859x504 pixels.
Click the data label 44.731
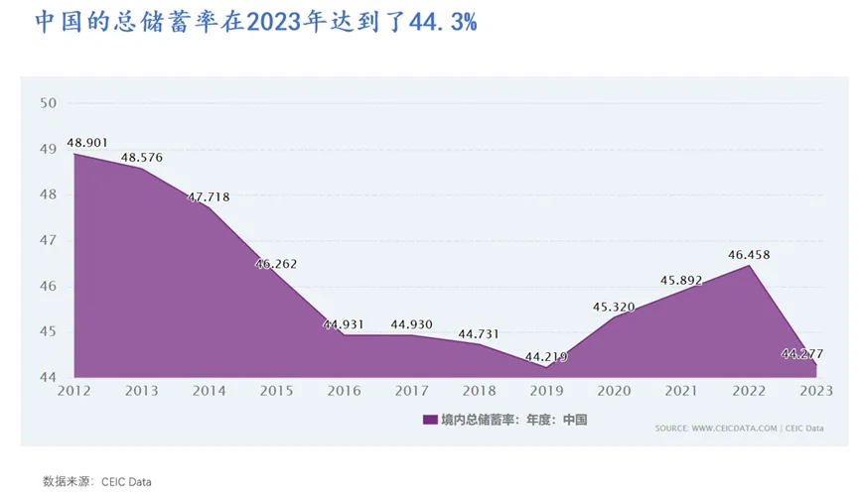click(x=479, y=333)
